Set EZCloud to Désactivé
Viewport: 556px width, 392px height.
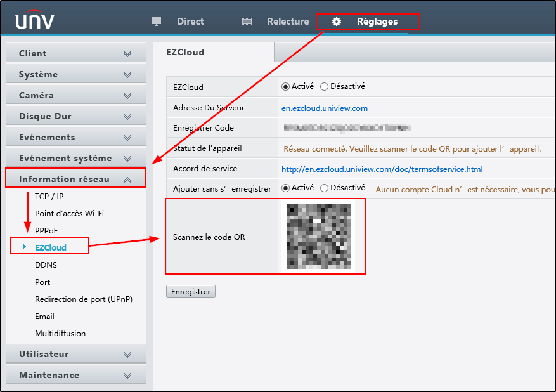pos(324,86)
